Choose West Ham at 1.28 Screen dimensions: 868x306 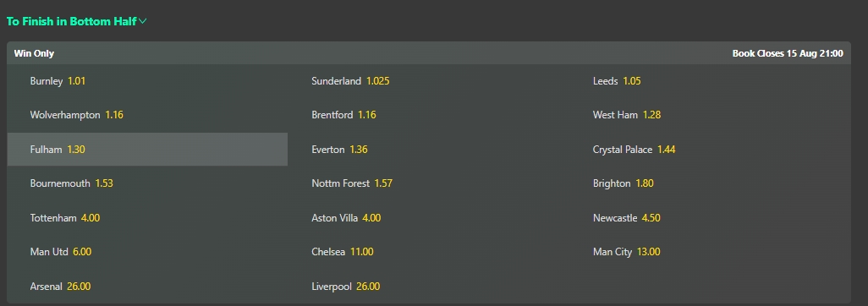pos(711,115)
